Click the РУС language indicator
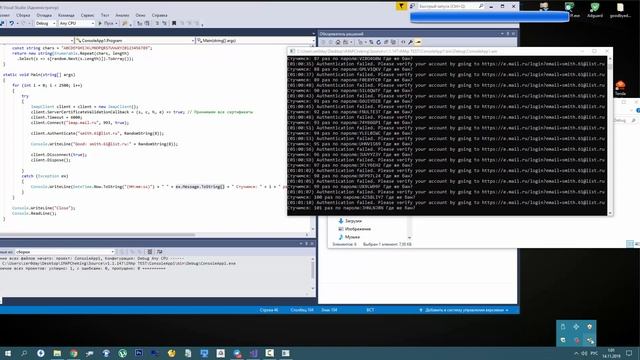The height and width of the screenshot is (360, 640). [x=594, y=353]
